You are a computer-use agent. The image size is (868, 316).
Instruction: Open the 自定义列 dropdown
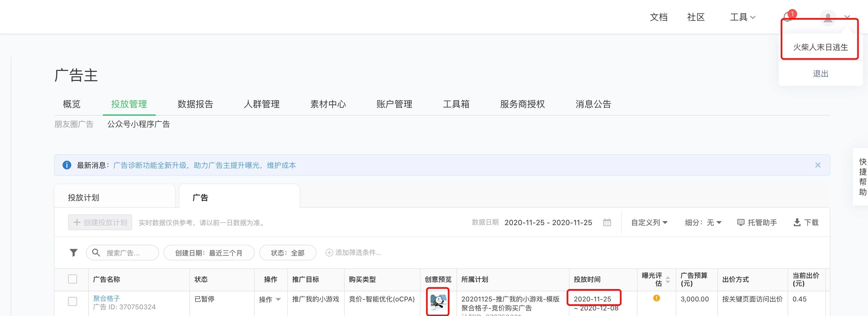(649, 223)
